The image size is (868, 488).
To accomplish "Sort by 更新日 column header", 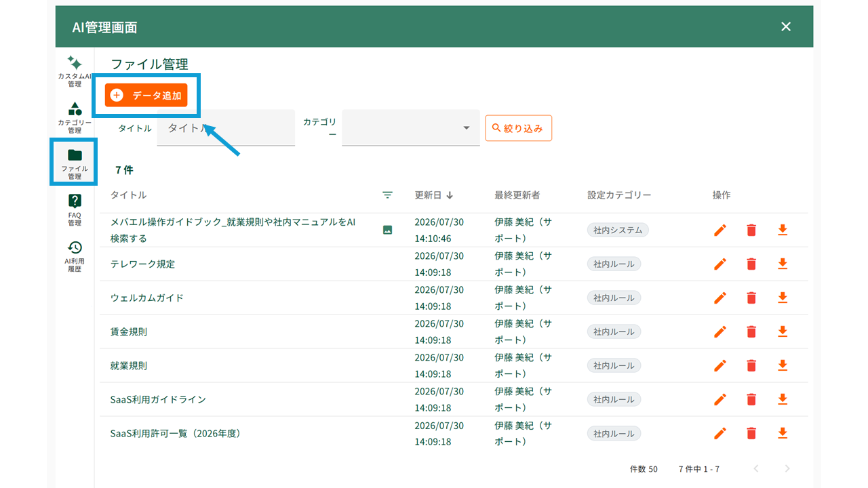I will click(x=434, y=195).
